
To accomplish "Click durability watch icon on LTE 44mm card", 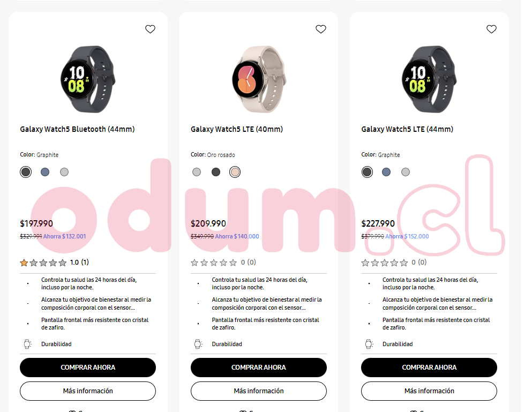I will [369, 344].
